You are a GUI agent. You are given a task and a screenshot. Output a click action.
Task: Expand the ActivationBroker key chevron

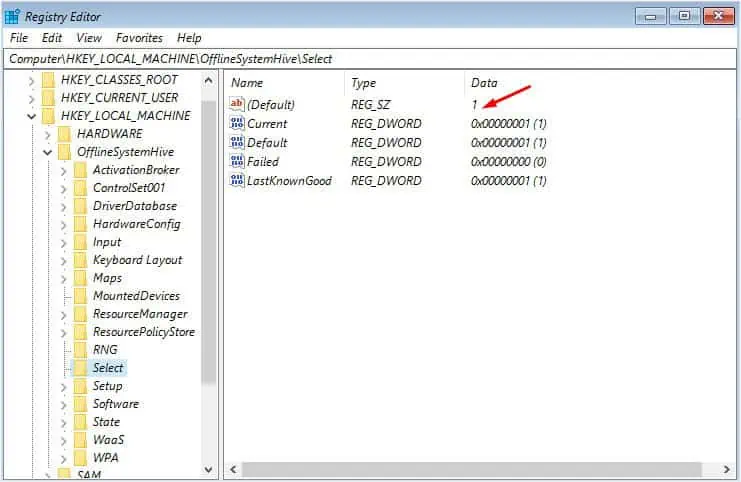click(x=63, y=171)
